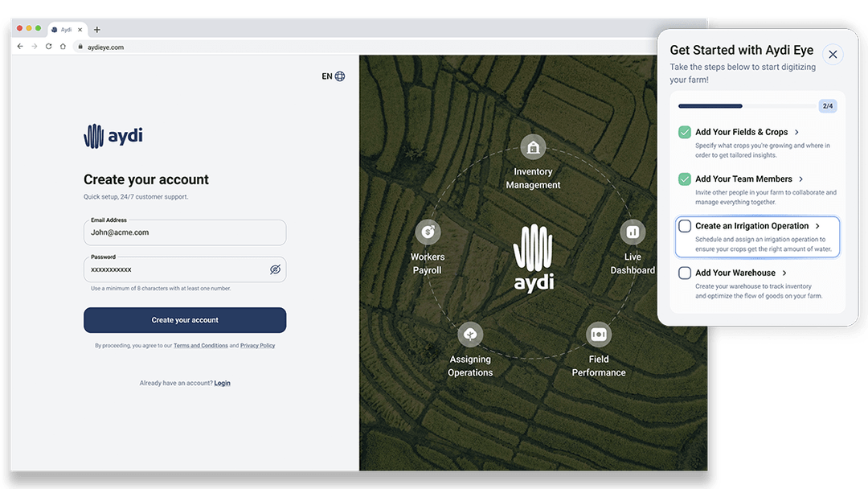The width and height of the screenshot is (868, 489).
Task: Toggle password visibility with the eye icon
Action: pyautogui.click(x=276, y=269)
